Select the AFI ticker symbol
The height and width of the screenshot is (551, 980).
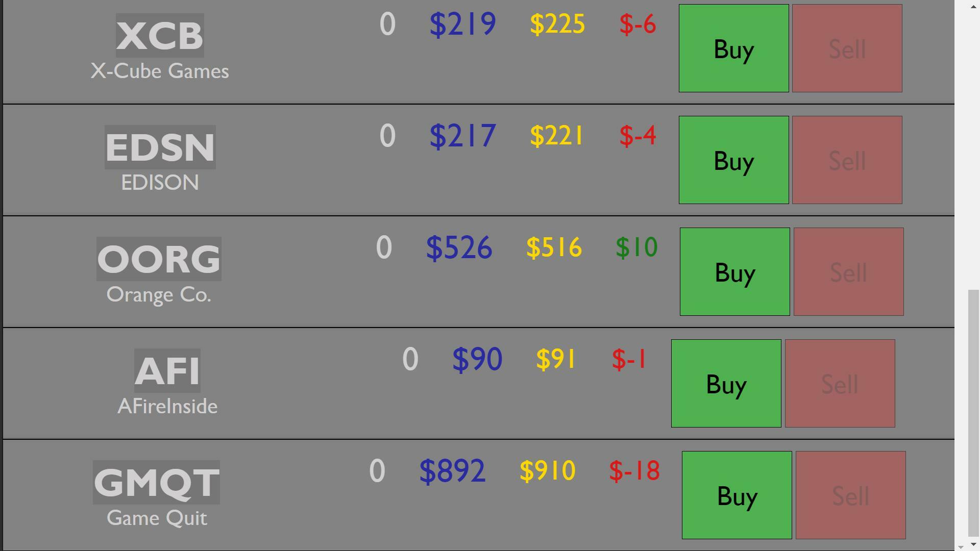pos(167,371)
